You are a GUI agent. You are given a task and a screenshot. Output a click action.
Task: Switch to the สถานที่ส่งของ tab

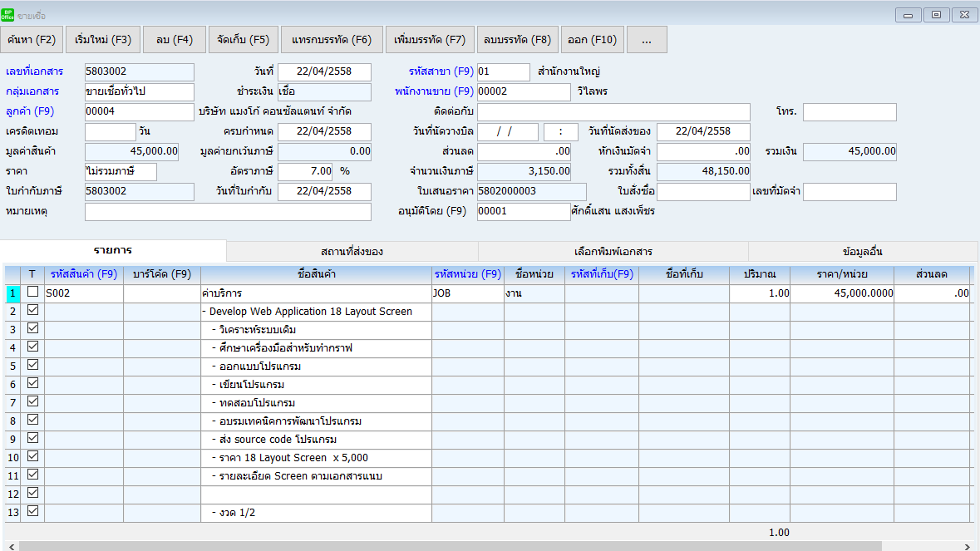[352, 251]
